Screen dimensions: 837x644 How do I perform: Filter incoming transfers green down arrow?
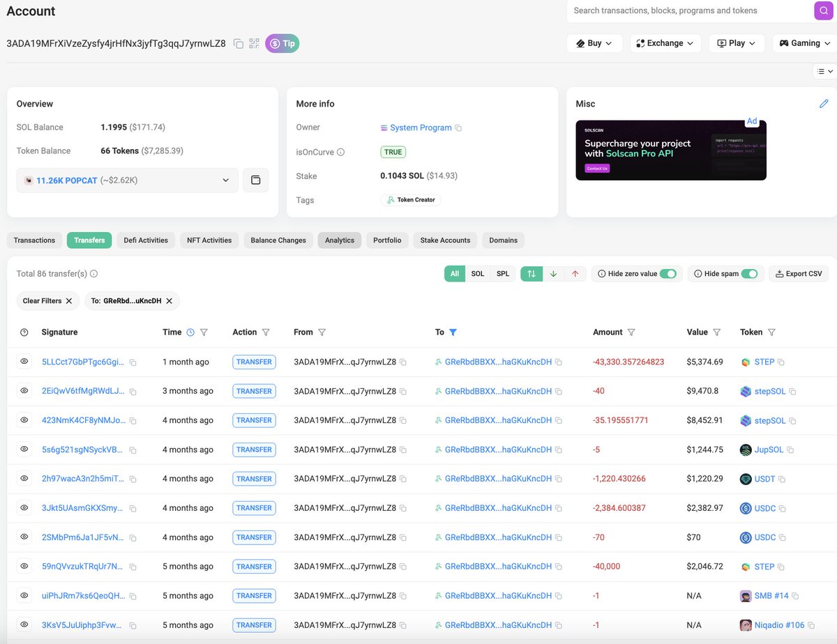553,274
